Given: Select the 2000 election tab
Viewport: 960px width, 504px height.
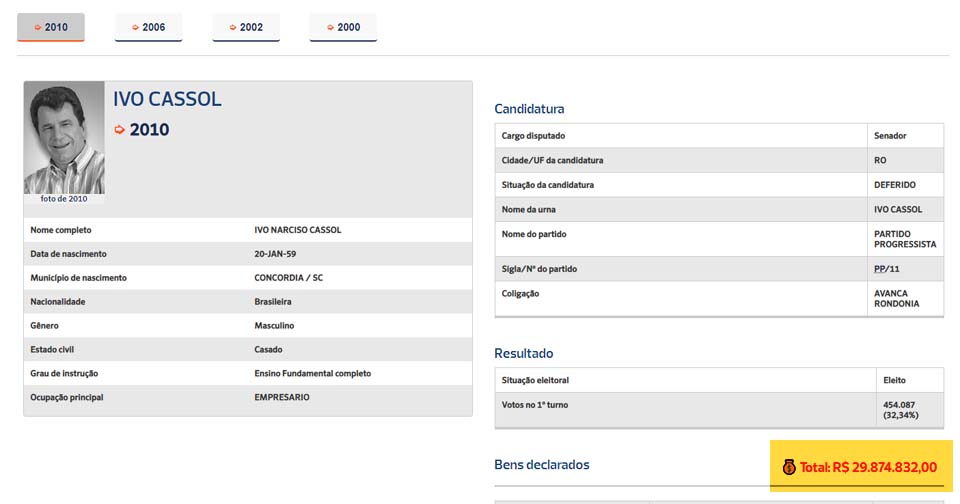Looking at the screenshot, I should click(343, 27).
